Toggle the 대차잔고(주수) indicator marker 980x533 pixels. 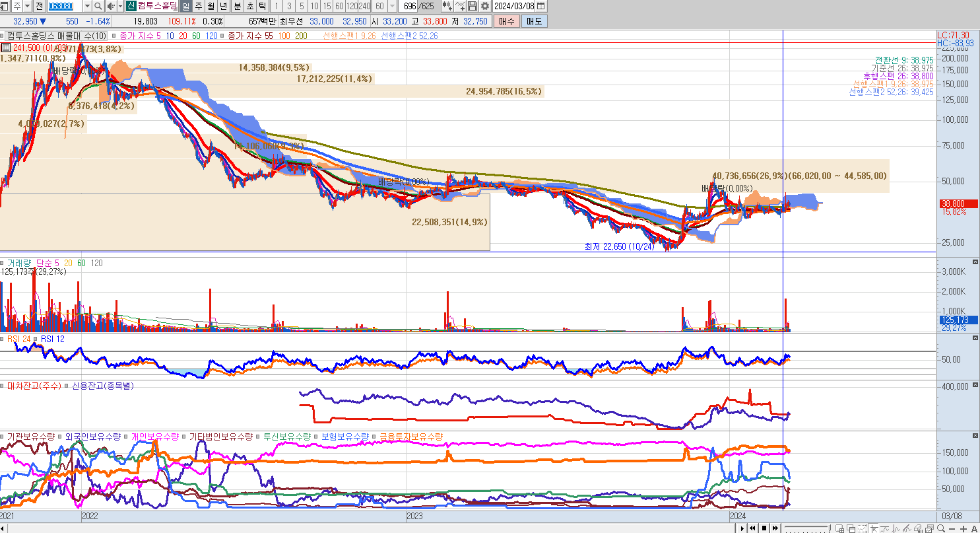[x=3, y=386]
